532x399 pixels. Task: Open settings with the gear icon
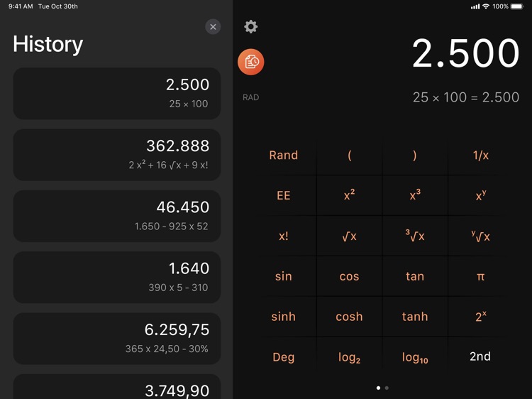coord(251,27)
